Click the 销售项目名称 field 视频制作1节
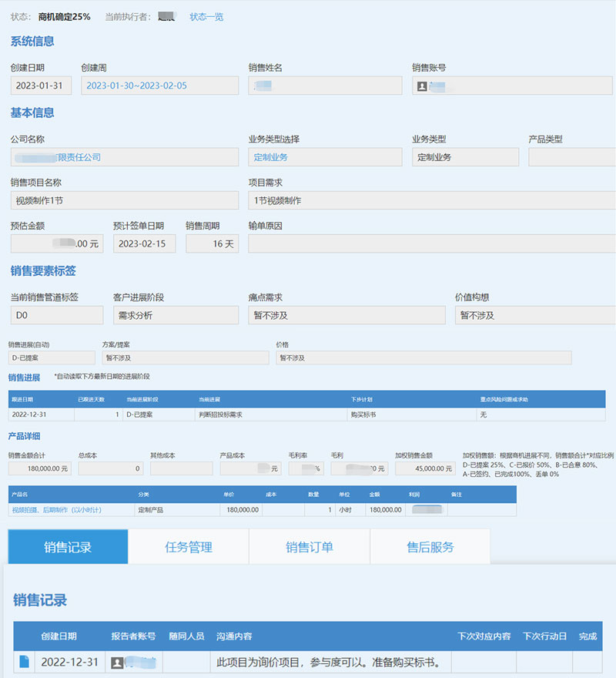Viewport: 616px width, 678px height. pos(124,200)
